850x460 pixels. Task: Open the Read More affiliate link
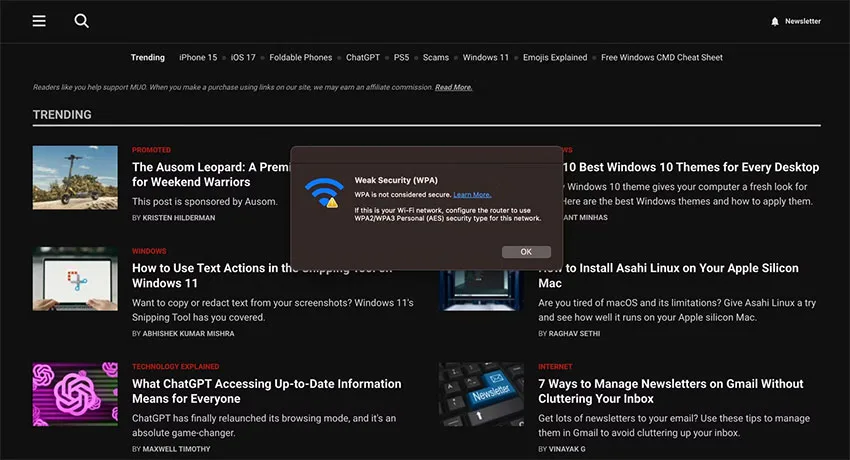tap(453, 87)
